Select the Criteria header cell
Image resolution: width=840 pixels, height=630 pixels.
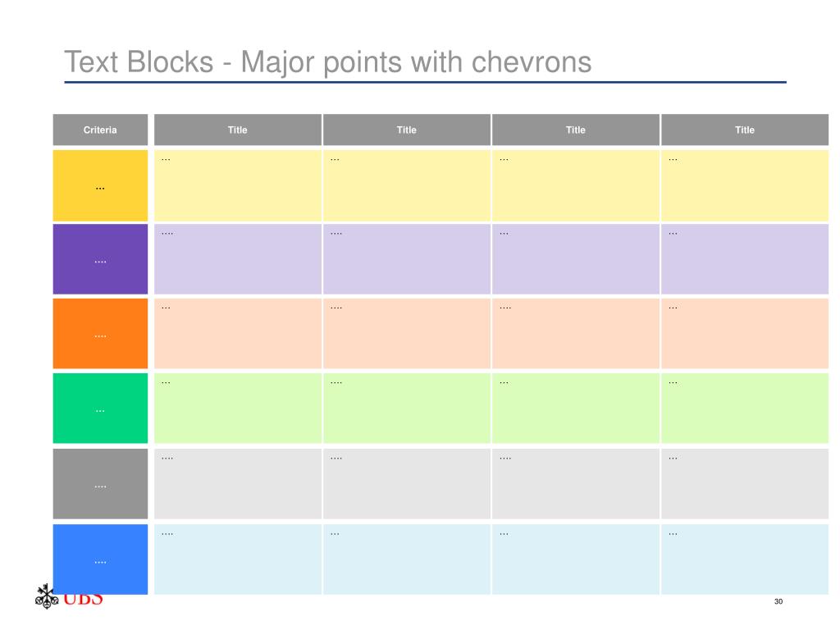[x=100, y=130]
